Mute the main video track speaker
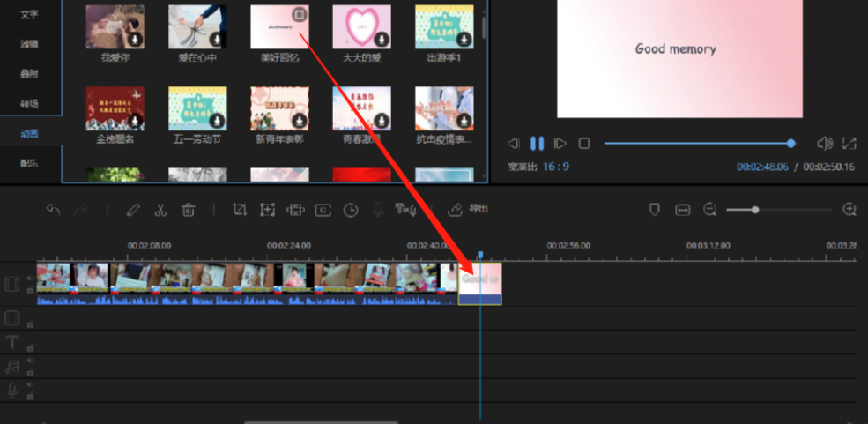The width and height of the screenshot is (868, 424). (30, 279)
